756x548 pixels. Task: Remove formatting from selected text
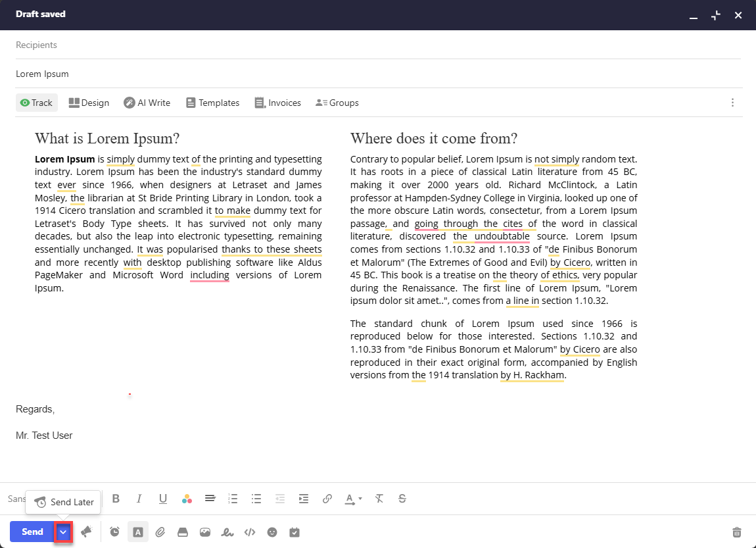click(x=379, y=498)
